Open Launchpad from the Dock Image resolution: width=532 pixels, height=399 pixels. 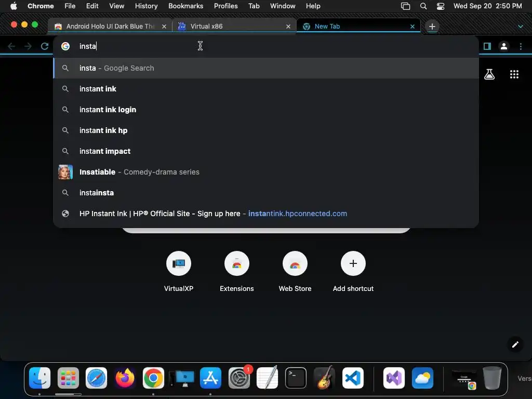pyautogui.click(x=68, y=378)
